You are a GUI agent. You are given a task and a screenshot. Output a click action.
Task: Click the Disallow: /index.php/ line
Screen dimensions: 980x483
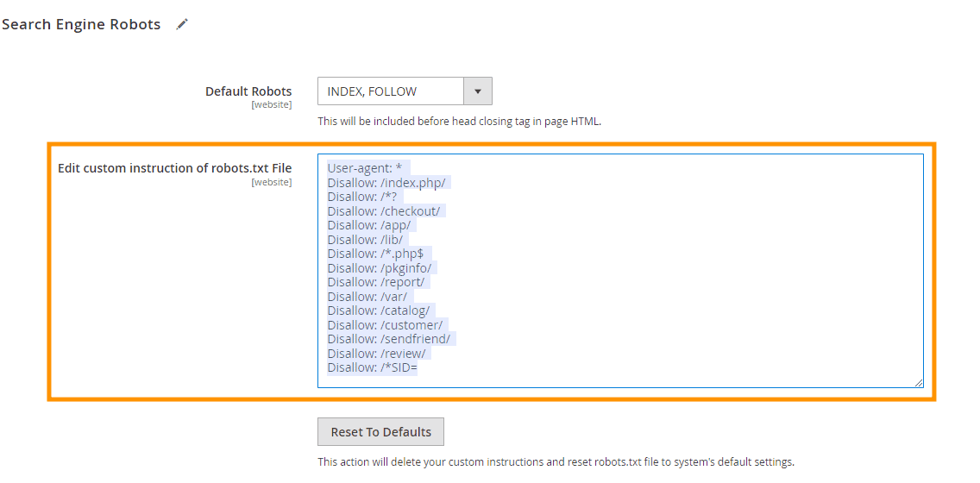386,183
